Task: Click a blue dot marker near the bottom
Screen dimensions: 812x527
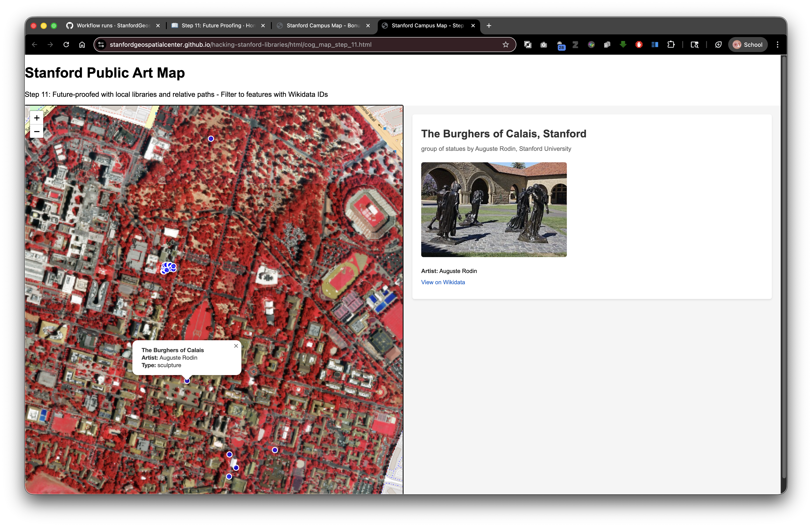Action: [x=229, y=454]
